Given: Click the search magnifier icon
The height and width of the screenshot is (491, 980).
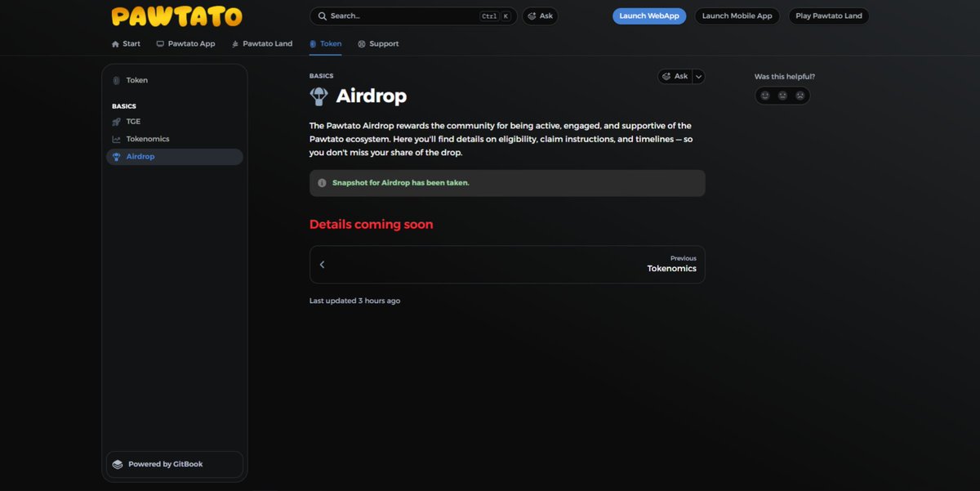Looking at the screenshot, I should coord(323,16).
